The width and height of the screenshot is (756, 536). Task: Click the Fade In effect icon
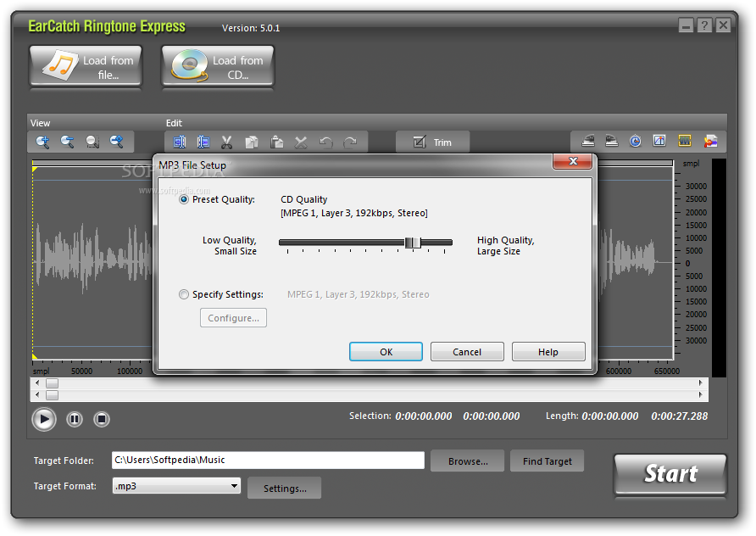pyautogui.click(x=588, y=141)
